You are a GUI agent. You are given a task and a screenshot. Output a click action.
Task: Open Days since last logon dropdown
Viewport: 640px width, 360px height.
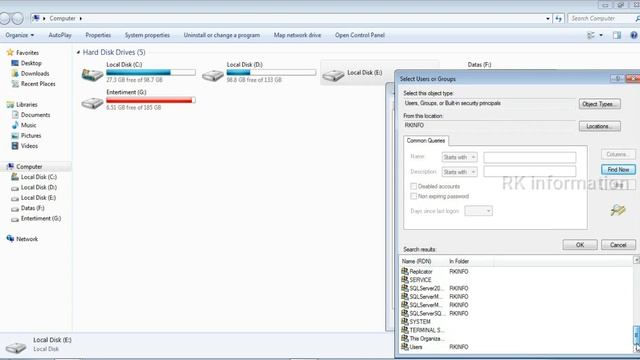pyautogui.click(x=478, y=211)
